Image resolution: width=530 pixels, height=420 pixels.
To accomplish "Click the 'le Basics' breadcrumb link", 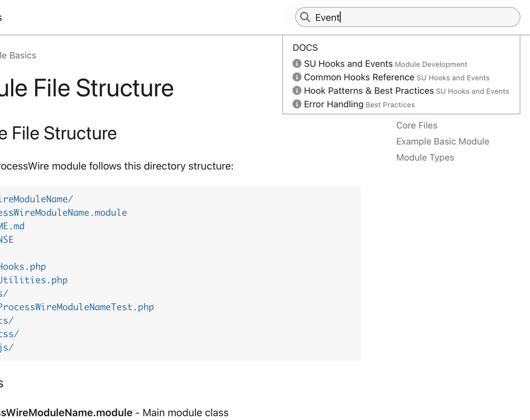I will coord(18,56).
